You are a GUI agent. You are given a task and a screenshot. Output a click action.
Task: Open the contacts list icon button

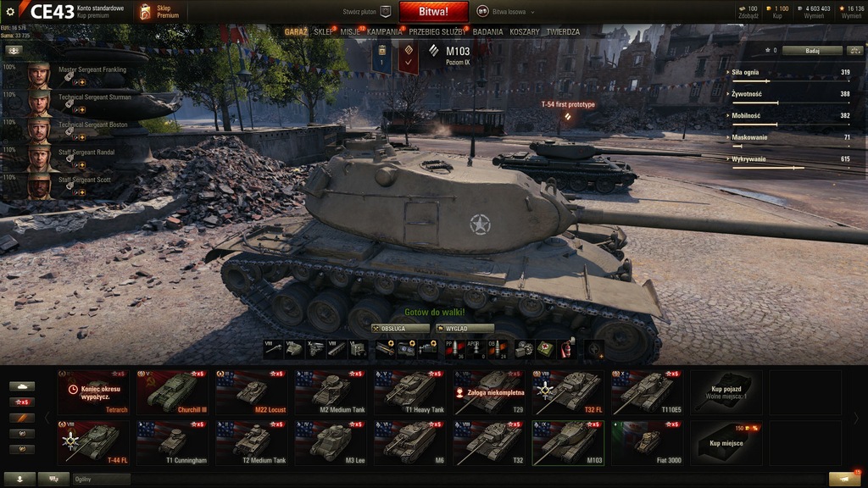19,479
